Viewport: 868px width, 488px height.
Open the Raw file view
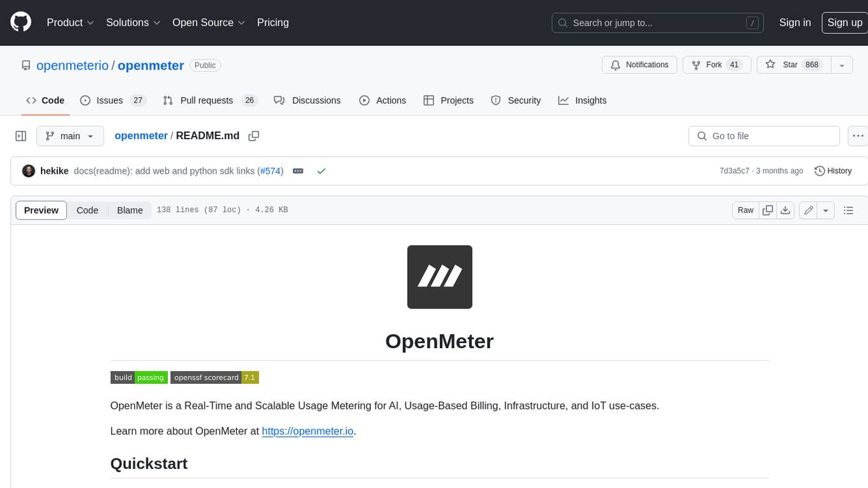click(745, 210)
